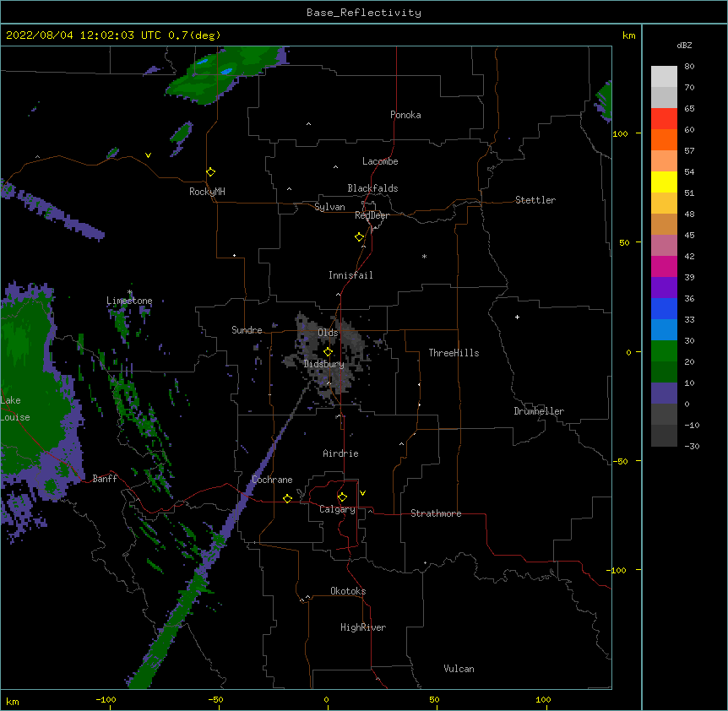
Task: Click the Blackfalds label on map
Action: coord(372,188)
